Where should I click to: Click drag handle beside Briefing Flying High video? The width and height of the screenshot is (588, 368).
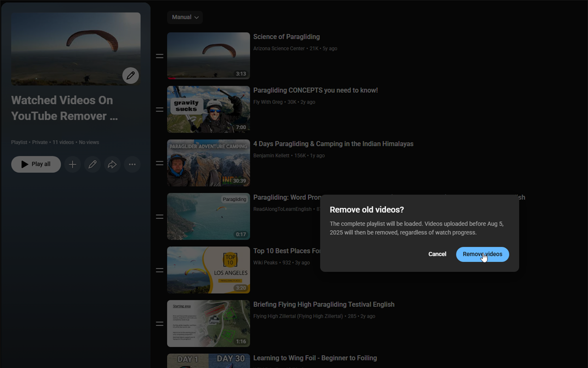pos(159,324)
